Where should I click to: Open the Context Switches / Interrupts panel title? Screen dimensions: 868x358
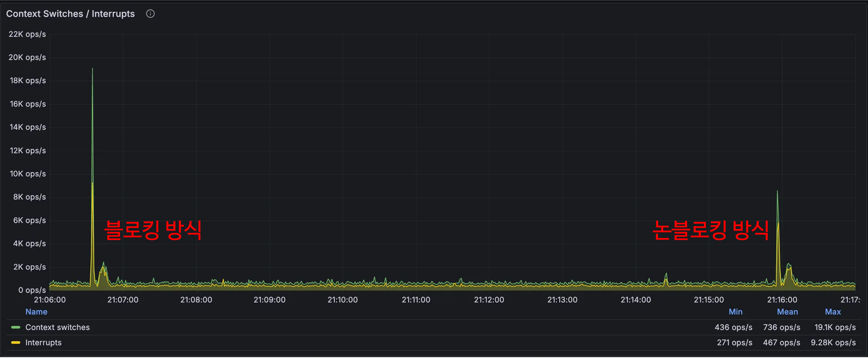click(x=70, y=14)
